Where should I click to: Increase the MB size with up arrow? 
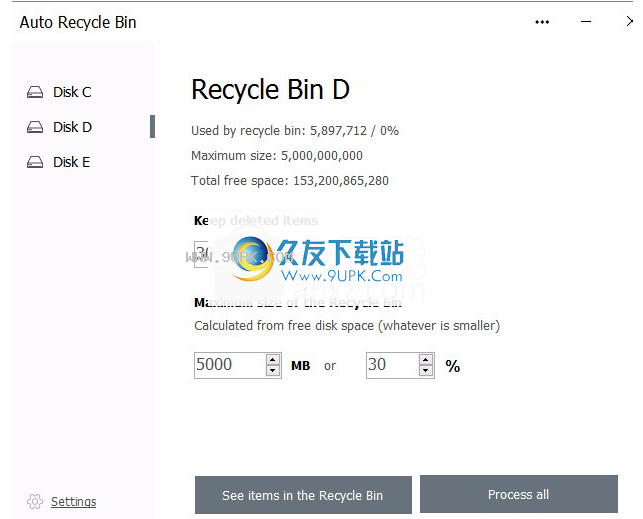pos(273,360)
